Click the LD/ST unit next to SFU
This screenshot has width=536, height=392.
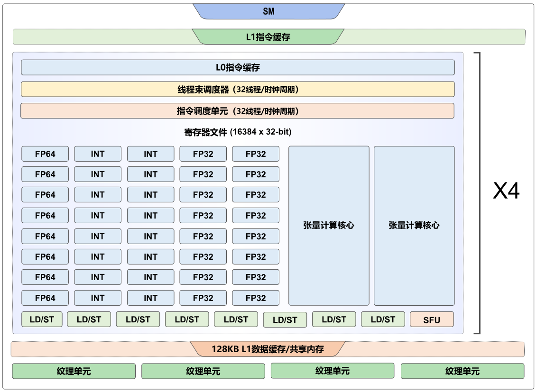pyautogui.click(x=382, y=319)
